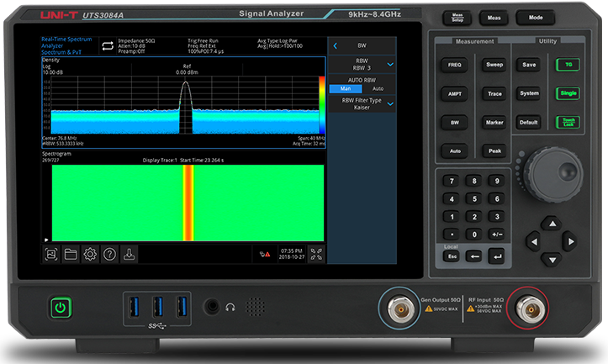Select Auto under AUTO RBW
The width and height of the screenshot is (608, 364).
pyautogui.click(x=378, y=89)
